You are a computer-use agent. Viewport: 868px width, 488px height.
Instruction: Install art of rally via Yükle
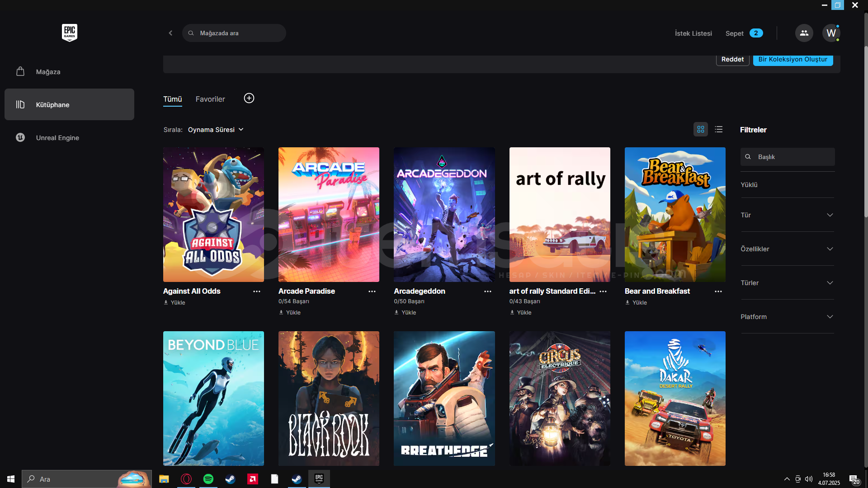[x=521, y=313]
